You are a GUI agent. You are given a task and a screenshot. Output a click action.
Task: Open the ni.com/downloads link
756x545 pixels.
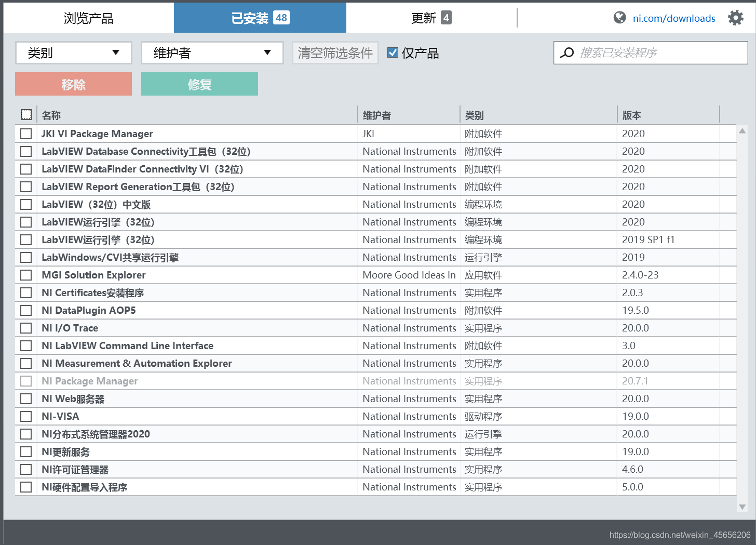click(674, 18)
